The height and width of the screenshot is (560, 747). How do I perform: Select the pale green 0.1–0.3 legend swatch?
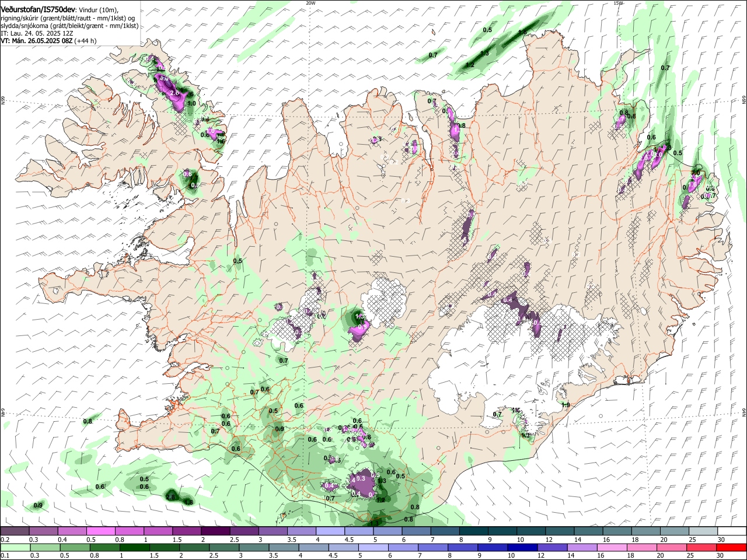(15, 547)
